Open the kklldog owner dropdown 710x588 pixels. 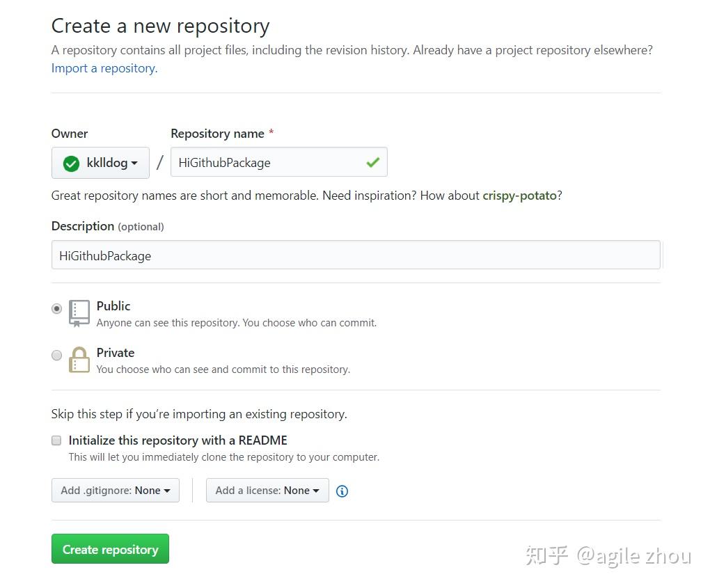point(100,163)
